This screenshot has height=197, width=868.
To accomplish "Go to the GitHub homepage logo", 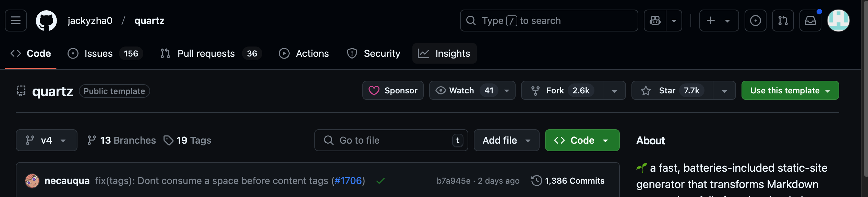I will [x=46, y=21].
